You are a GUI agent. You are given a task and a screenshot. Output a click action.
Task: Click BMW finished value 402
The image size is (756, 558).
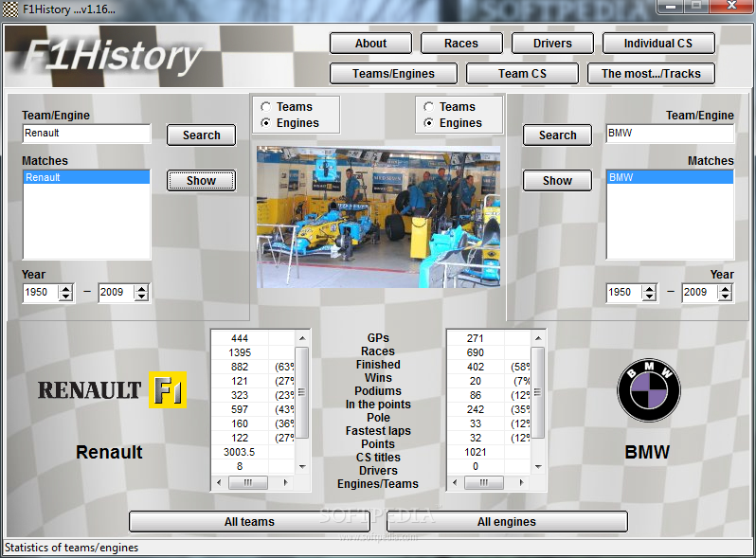pos(476,367)
